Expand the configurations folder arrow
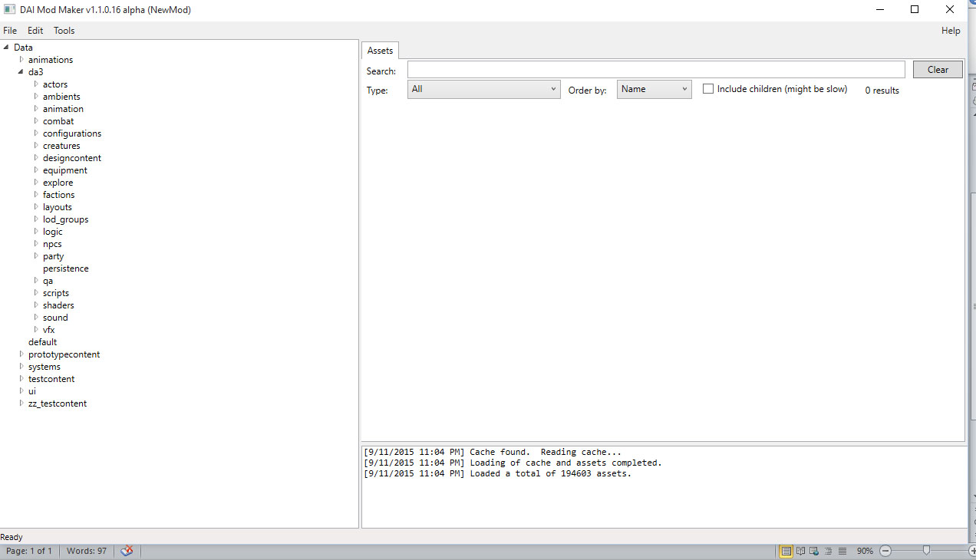This screenshot has height=560, width=976. pos(36,133)
